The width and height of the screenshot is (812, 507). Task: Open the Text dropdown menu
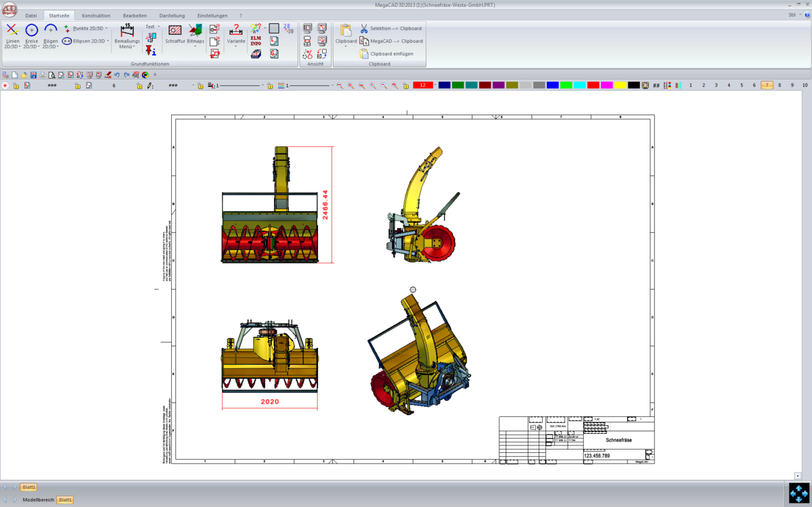[158, 27]
